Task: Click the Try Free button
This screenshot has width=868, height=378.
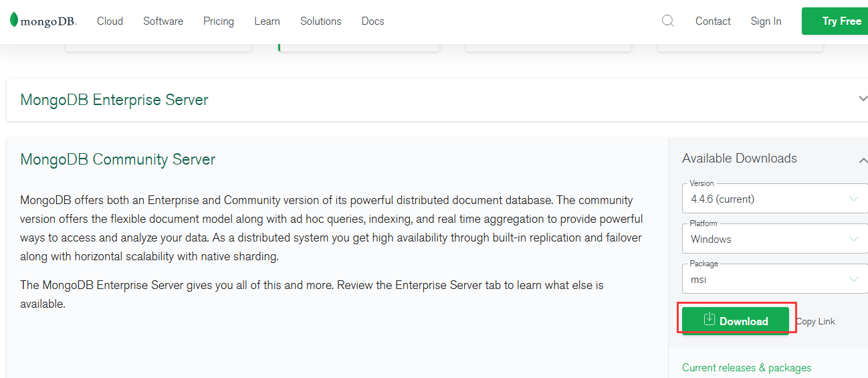Action: (x=836, y=21)
